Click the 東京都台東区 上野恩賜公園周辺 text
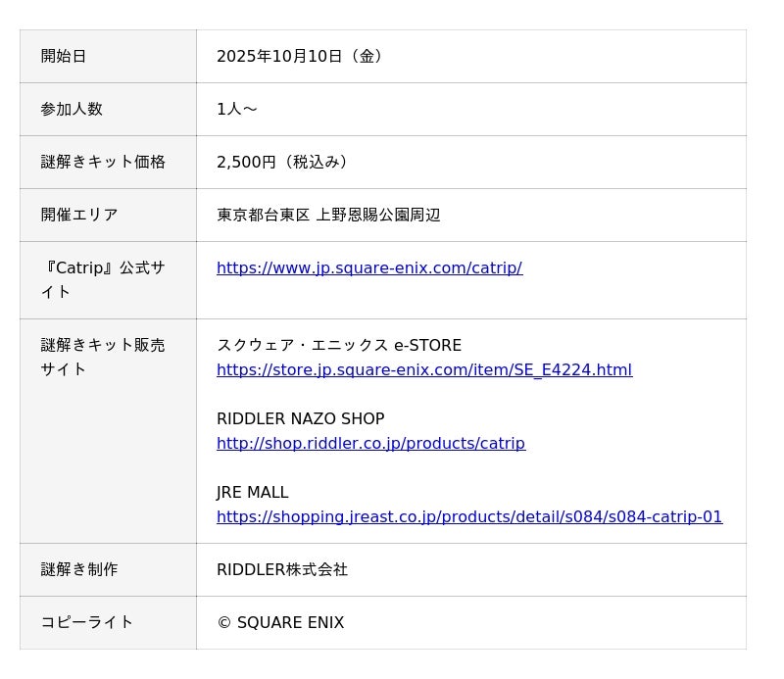The image size is (784, 679). [x=328, y=215]
